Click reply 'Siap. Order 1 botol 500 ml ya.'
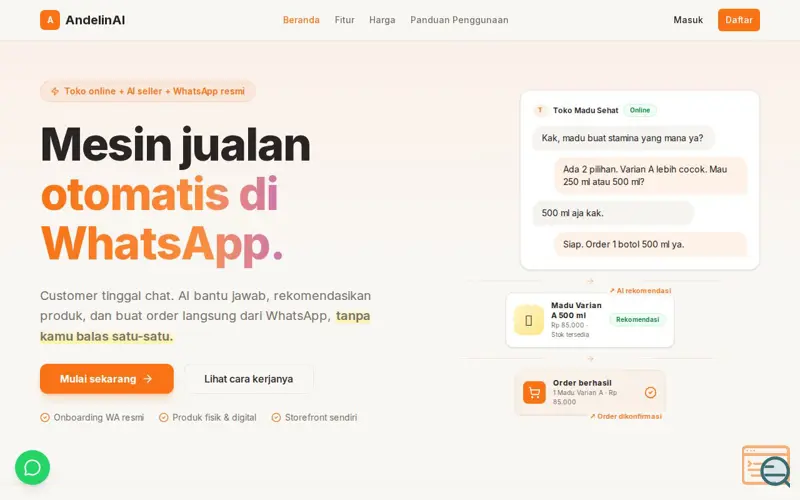800x500 pixels. (x=651, y=244)
